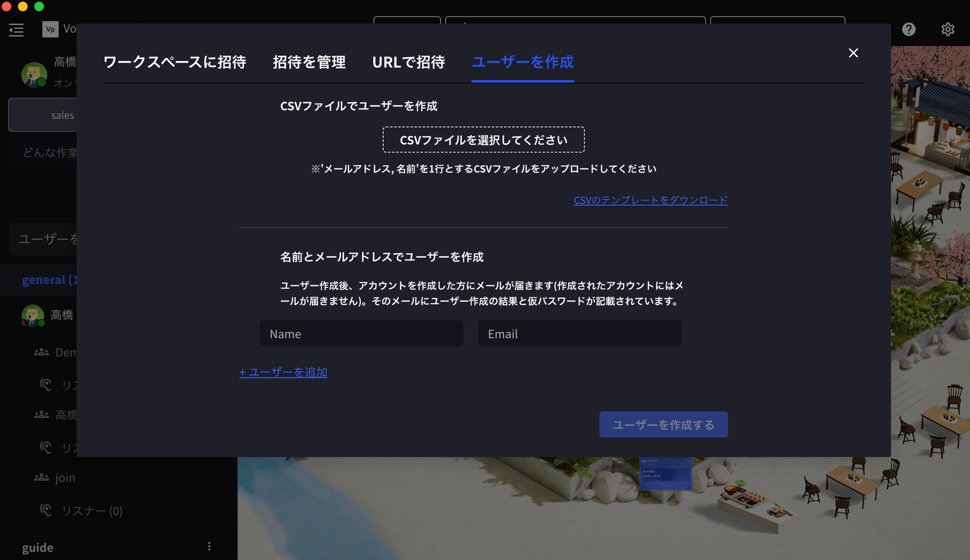Screen dimensions: 970x560
Task: Click the + ユーザーを追加 link
Action: tap(283, 372)
